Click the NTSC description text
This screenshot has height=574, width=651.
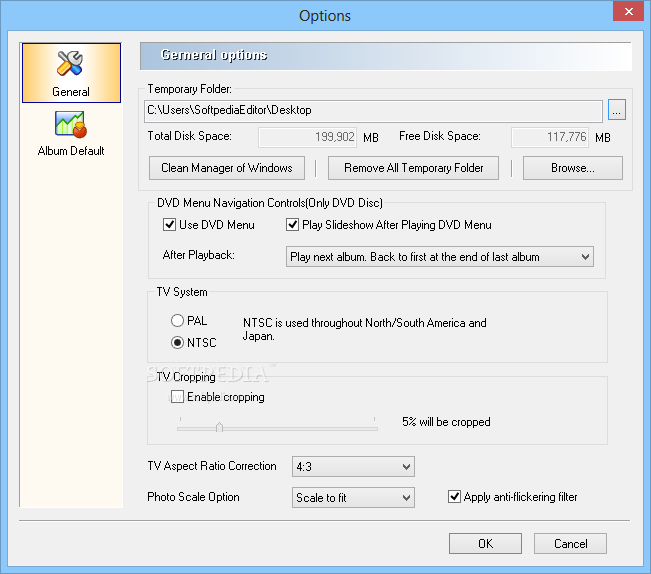pyautogui.click(x=365, y=330)
